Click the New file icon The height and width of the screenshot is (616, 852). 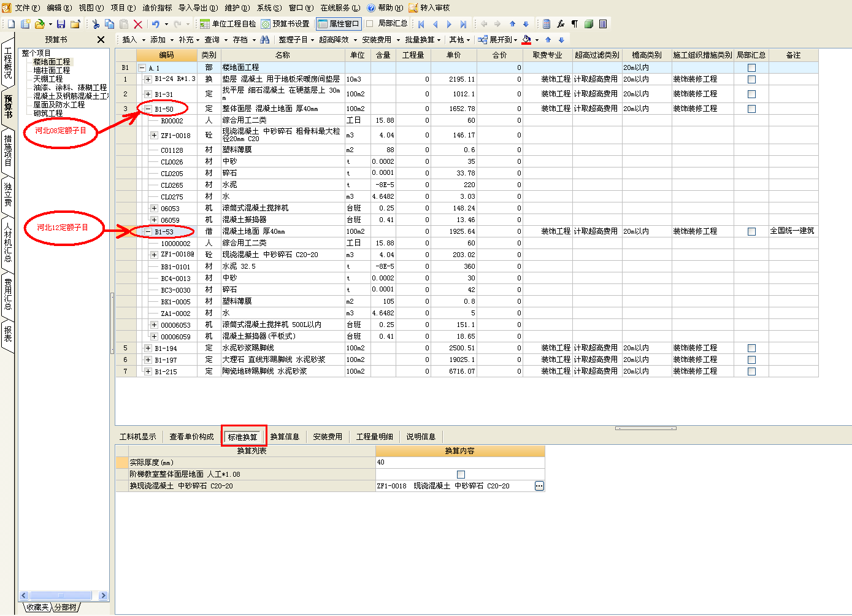(x=11, y=24)
